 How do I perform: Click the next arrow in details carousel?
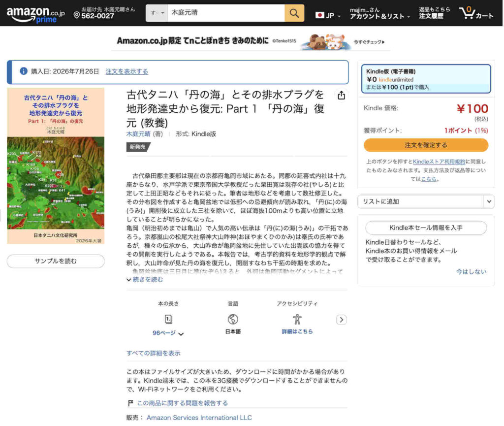pyautogui.click(x=342, y=320)
